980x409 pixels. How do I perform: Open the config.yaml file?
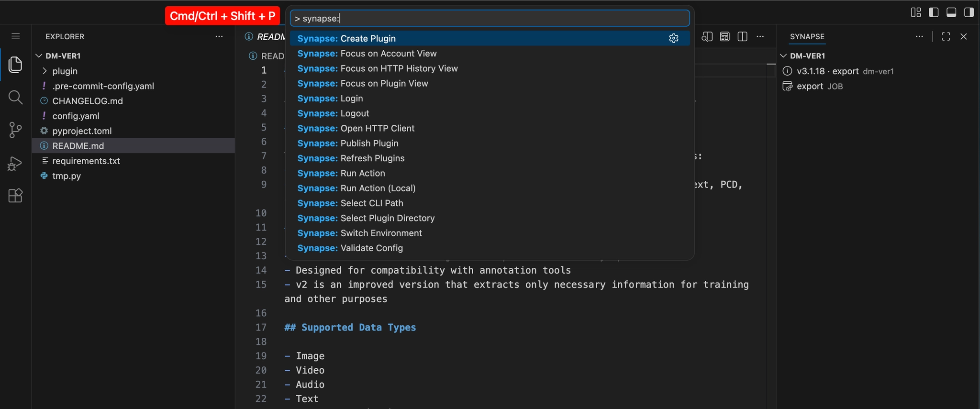pos(76,116)
